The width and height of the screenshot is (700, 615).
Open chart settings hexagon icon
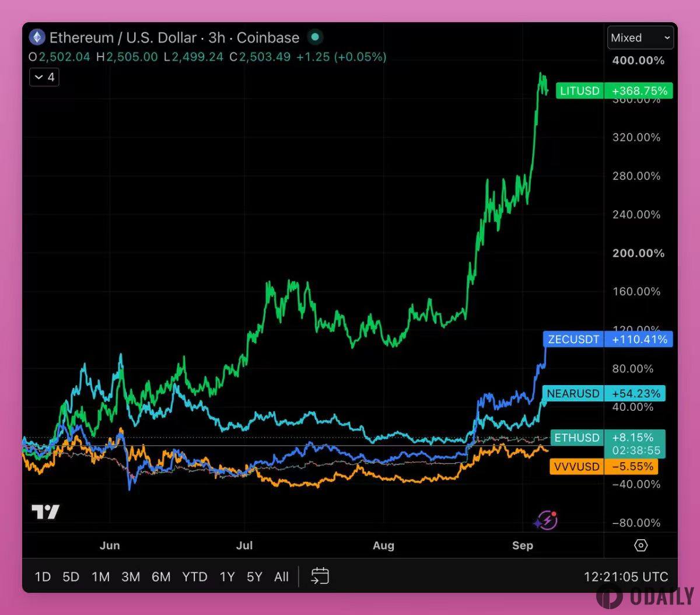640,546
